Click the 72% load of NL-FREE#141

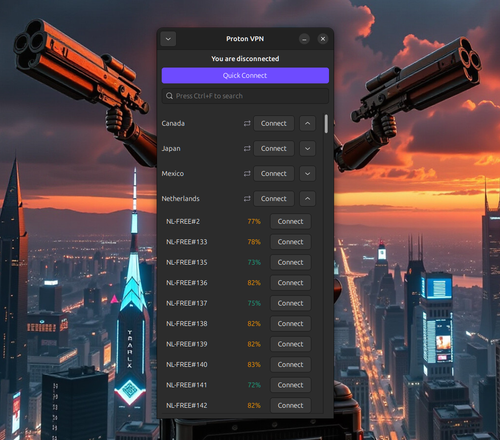[254, 385]
